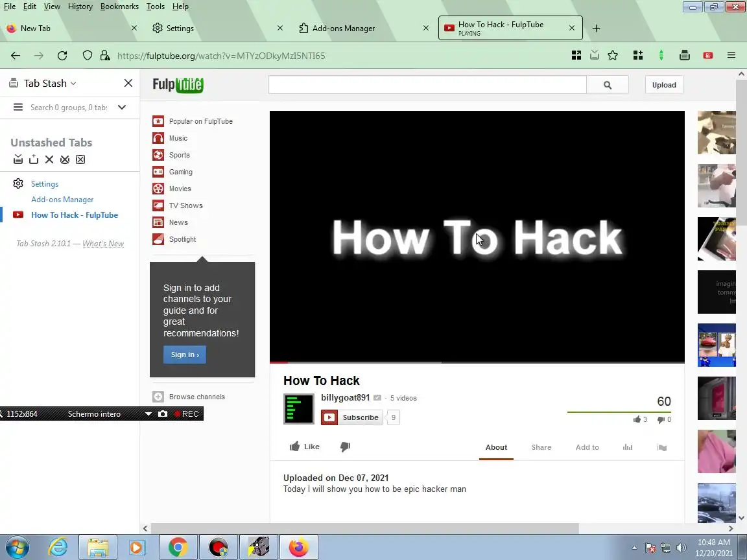The height and width of the screenshot is (560, 747).
Task: Click Tab Stash toolbar button
Action: pos(685,56)
